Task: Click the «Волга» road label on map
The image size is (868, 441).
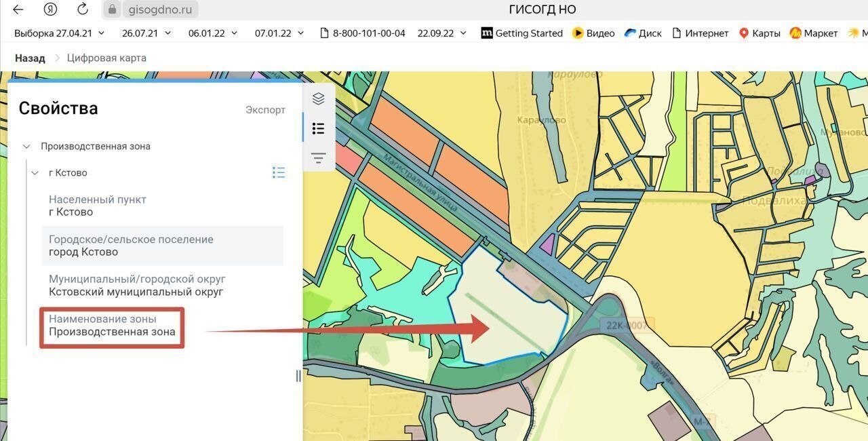Action: tap(663, 372)
